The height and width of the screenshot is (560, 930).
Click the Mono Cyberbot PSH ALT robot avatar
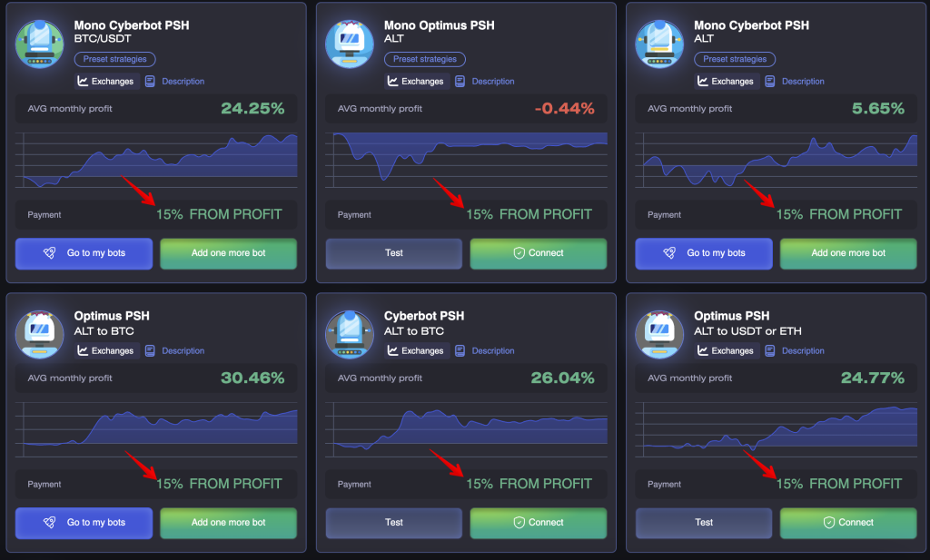659,44
